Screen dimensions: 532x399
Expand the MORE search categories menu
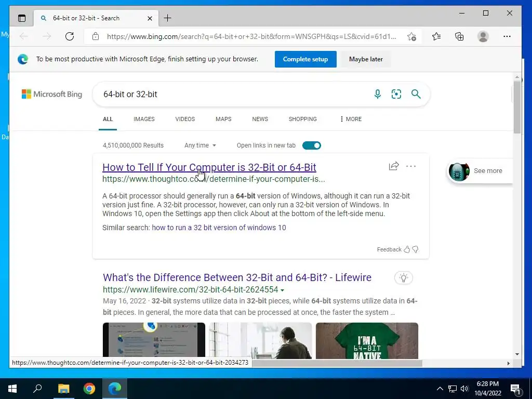[351, 119]
